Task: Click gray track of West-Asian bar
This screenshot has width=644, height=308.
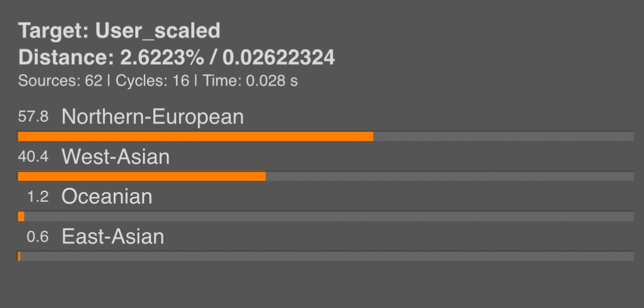Action: (x=450, y=176)
